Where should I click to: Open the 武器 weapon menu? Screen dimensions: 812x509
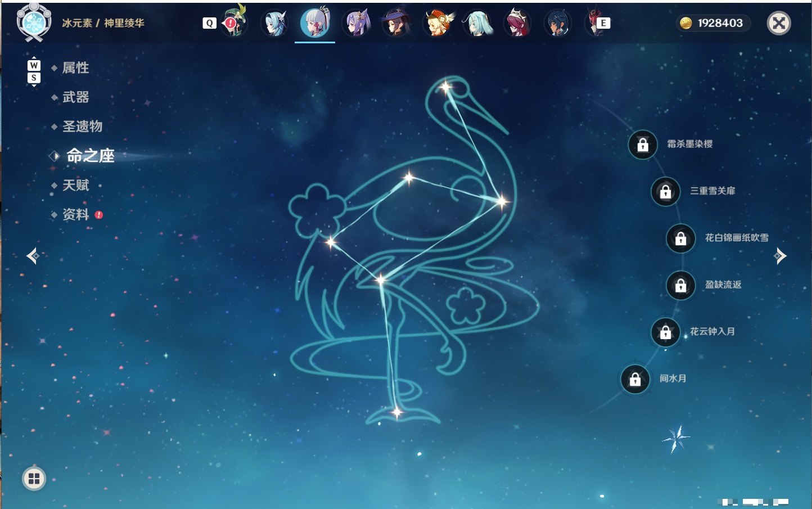(75, 97)
